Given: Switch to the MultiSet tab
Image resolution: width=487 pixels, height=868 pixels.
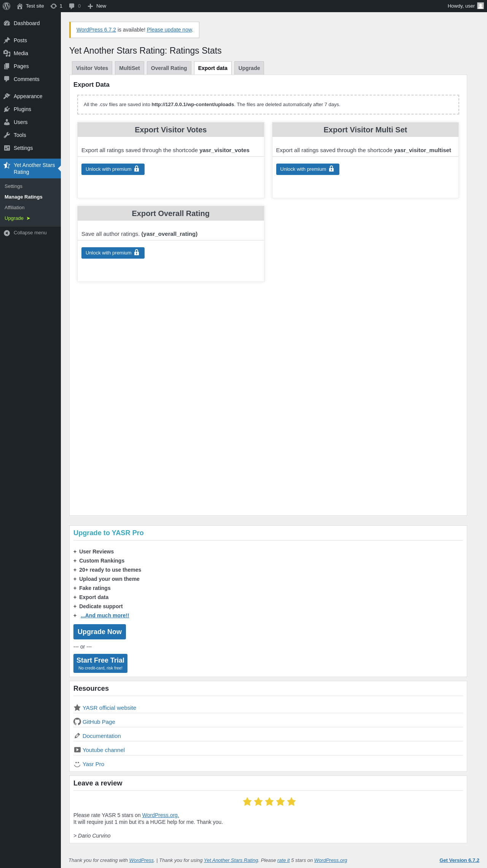Looking at the screenshot, I should coord(129,68).
